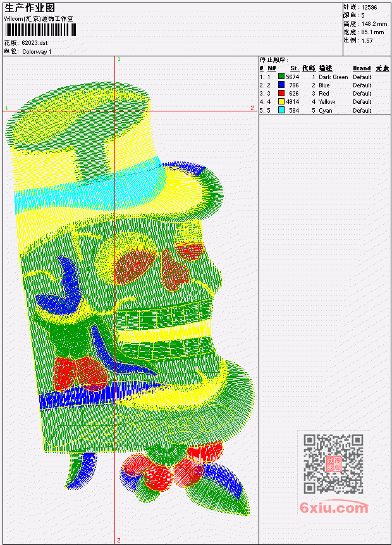
Task: Click 'Default' brand in Dark Green row
Action: [x=362, y=77]
